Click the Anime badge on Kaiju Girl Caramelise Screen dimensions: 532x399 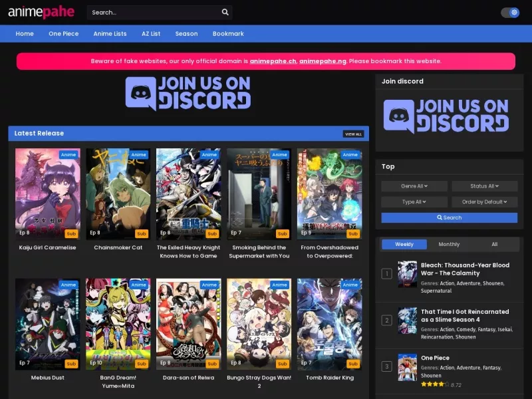pyautogui.click(x=68, y=154)
